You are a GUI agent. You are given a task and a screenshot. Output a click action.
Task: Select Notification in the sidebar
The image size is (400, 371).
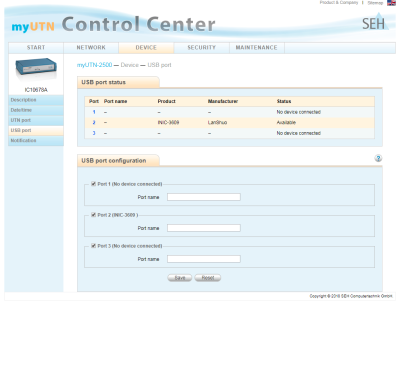(x=36, y=141)
